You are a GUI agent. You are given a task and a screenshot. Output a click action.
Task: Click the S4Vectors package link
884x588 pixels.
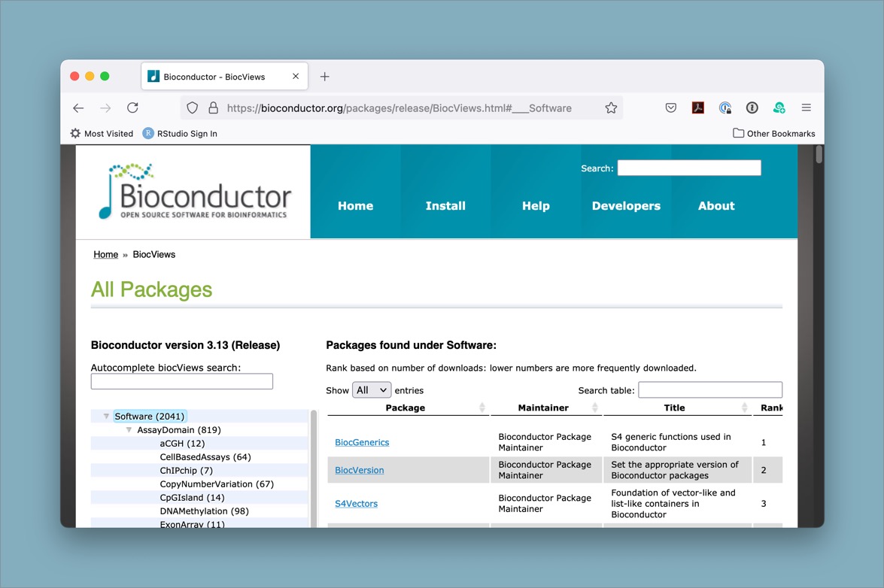tap(357, 504)
